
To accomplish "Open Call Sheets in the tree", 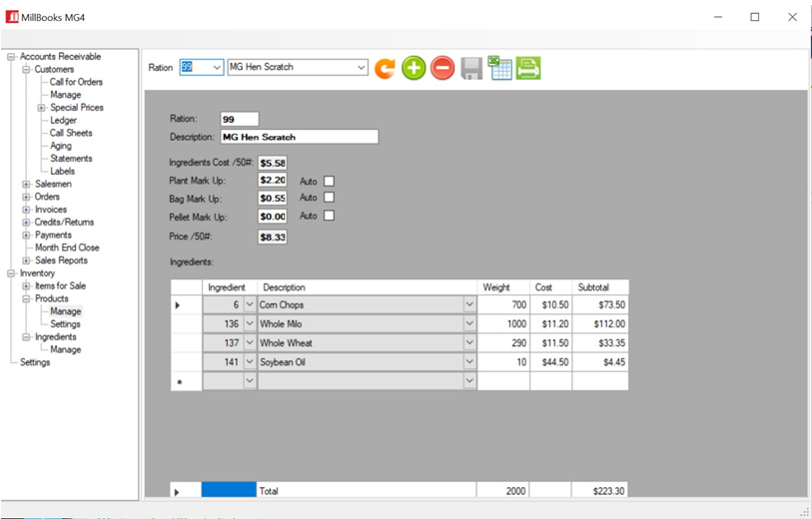I will pos(71,133).
